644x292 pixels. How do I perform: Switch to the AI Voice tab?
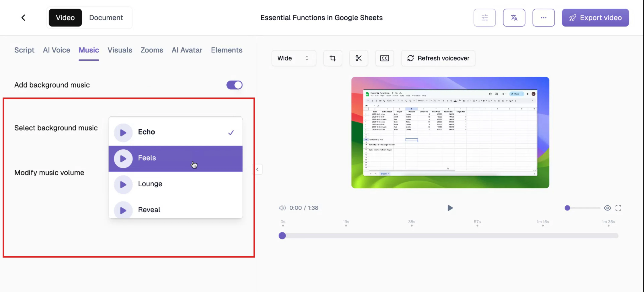click(x=57, y=50)
